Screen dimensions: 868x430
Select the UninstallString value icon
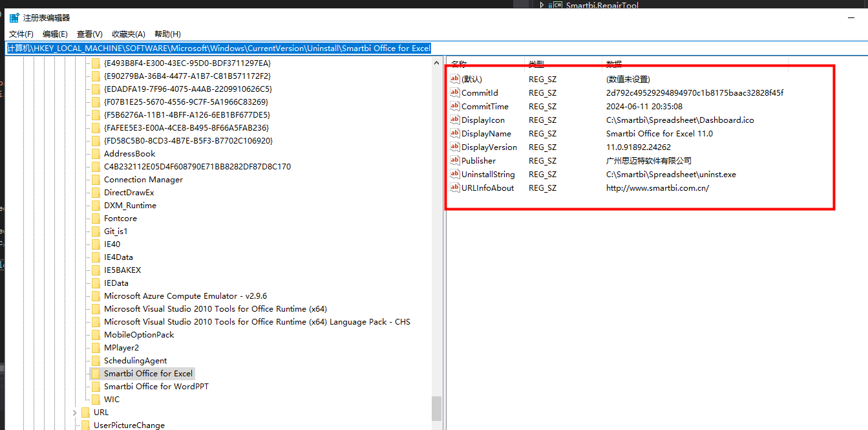click(455, 174)
